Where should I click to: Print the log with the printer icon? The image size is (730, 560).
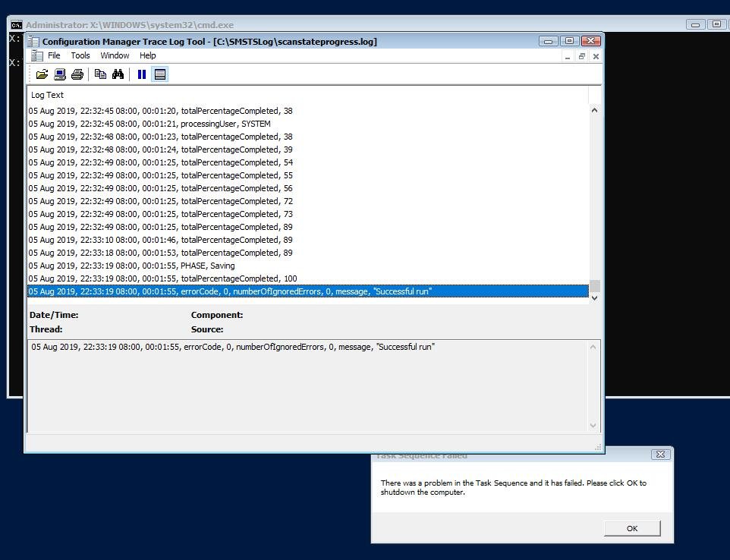tap(77, 74)
